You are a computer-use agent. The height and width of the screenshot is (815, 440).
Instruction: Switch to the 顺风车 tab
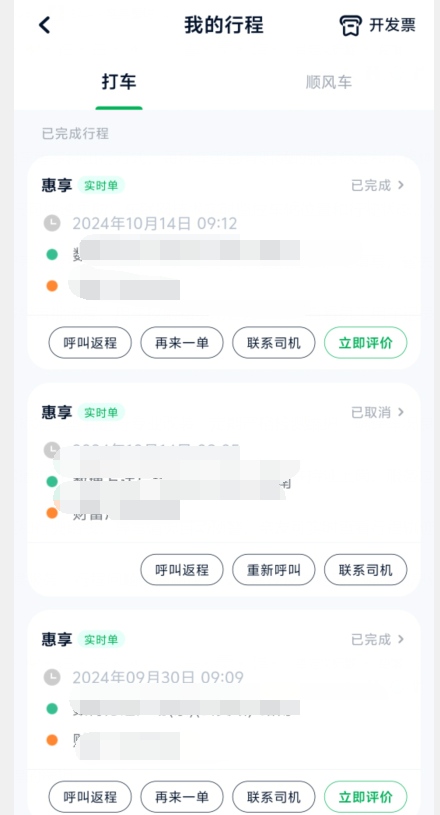click(329, 82)
